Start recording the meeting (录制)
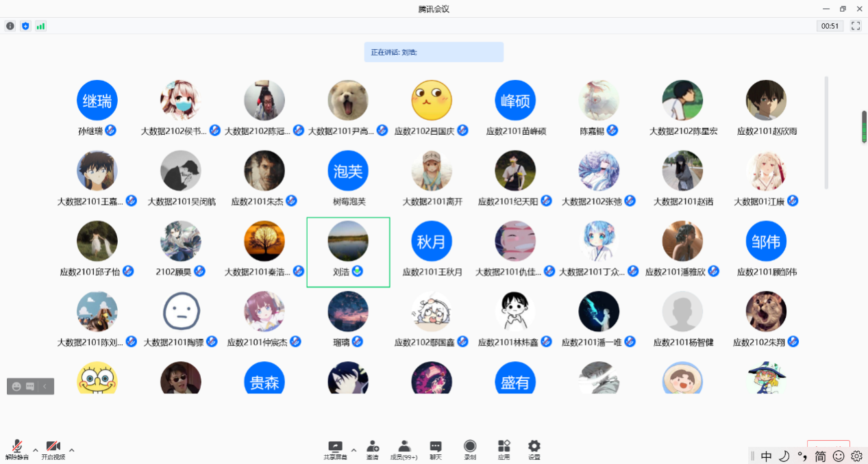The height and width of the screenshot is (464, 868). click(x=470, y=449)
